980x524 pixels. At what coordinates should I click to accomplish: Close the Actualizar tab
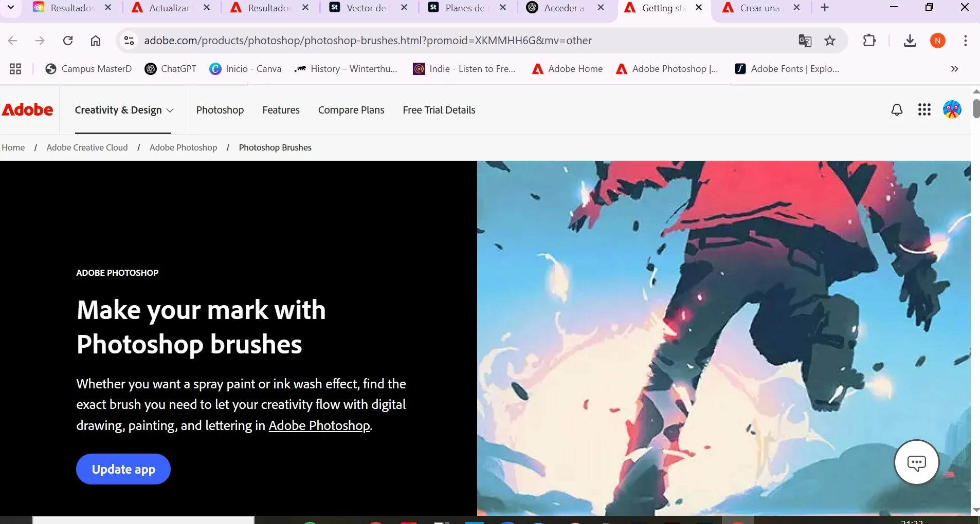(207, 8)
